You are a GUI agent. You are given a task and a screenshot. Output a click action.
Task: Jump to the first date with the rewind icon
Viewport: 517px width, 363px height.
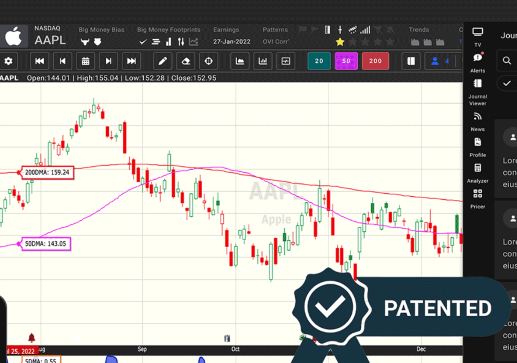click(x=39, y=61)
